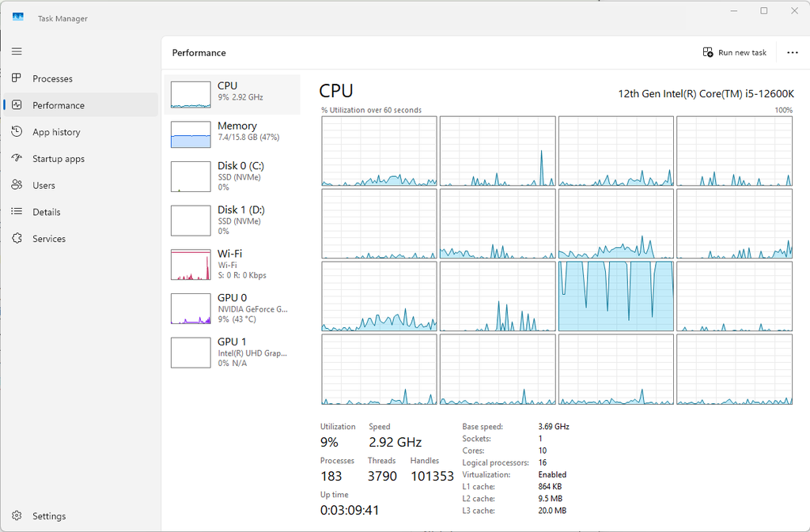
Task: Click the 2.92 GHz speed value
Action: click(396, 442)
